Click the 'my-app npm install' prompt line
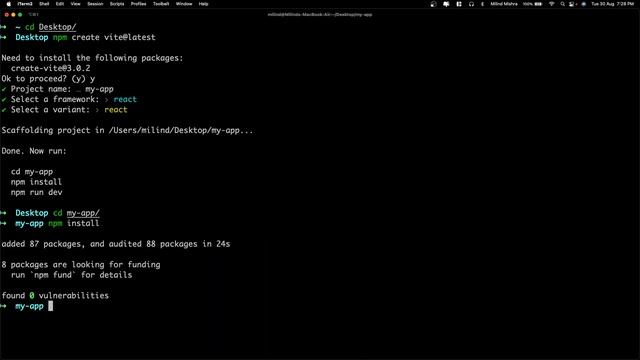 click(x=50, y=223)
